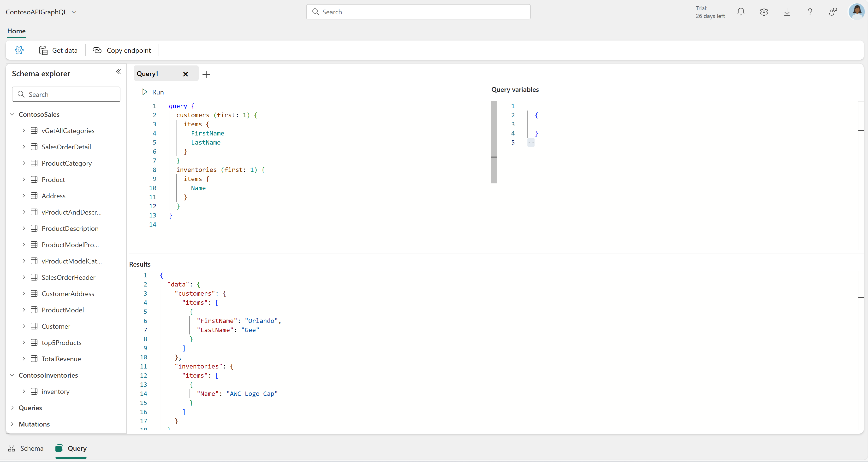Image resolution: width=868 pixels, height=462 pixels.
Task: Expand the Mutations section
Action: [12, 424]
